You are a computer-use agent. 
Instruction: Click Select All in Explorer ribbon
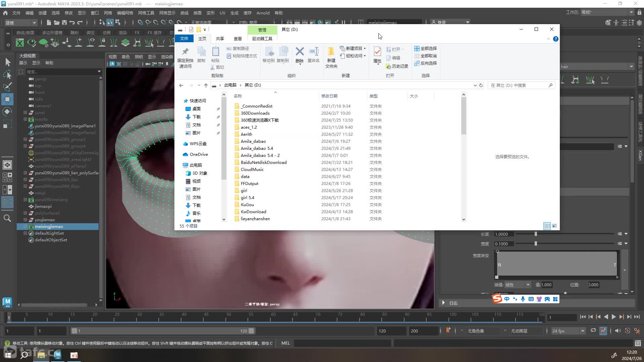[425, 48]
